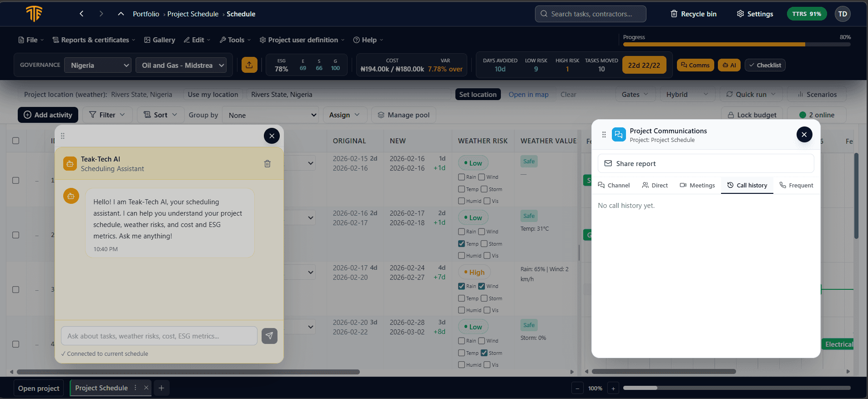The width and height of the screenshot is (868, 399).
Task: Send message with paper plane icon
Action: click(269, 336)
